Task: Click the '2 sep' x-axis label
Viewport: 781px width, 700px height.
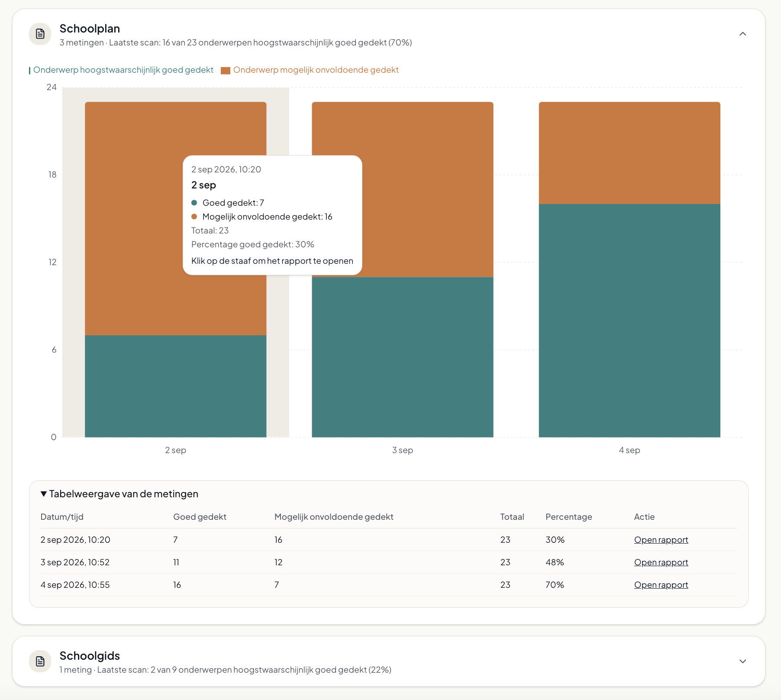Action: (175, 450)
